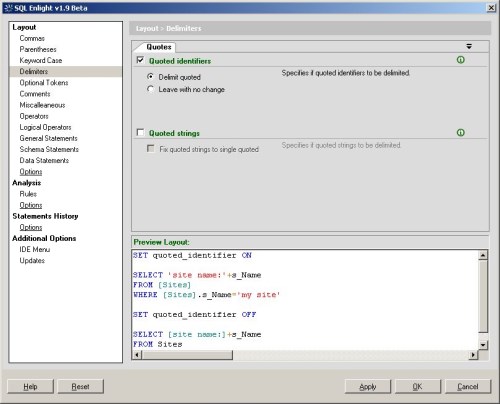Click preview vertical scrollbar up arrow
The width and height of the screenshot is (500, 404).
pos(483,255)
